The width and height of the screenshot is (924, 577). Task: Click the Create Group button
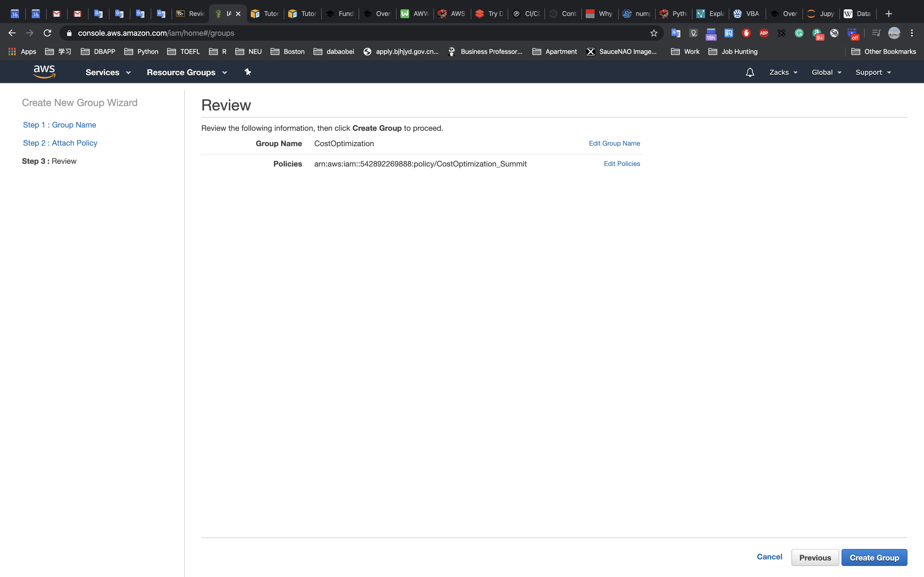pyautogui.click(x=874, y=557)
